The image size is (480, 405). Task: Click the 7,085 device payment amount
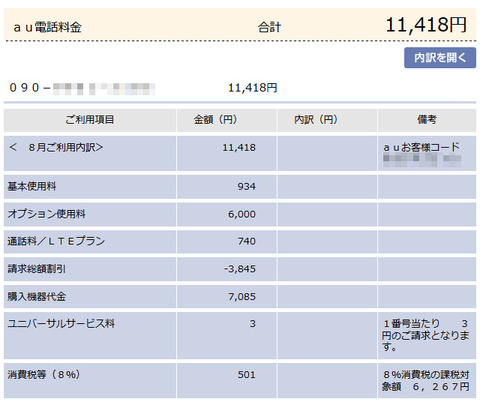pos(242,296)
